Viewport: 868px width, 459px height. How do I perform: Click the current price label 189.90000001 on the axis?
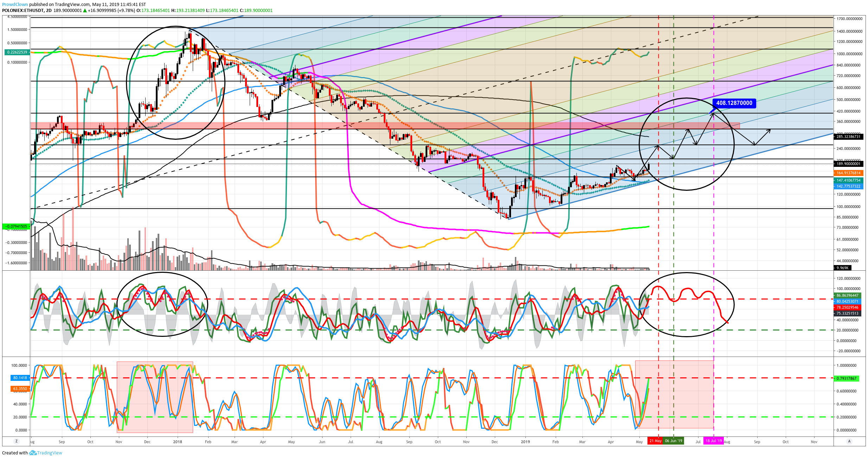pyautogui.click(x=848, y=164)
